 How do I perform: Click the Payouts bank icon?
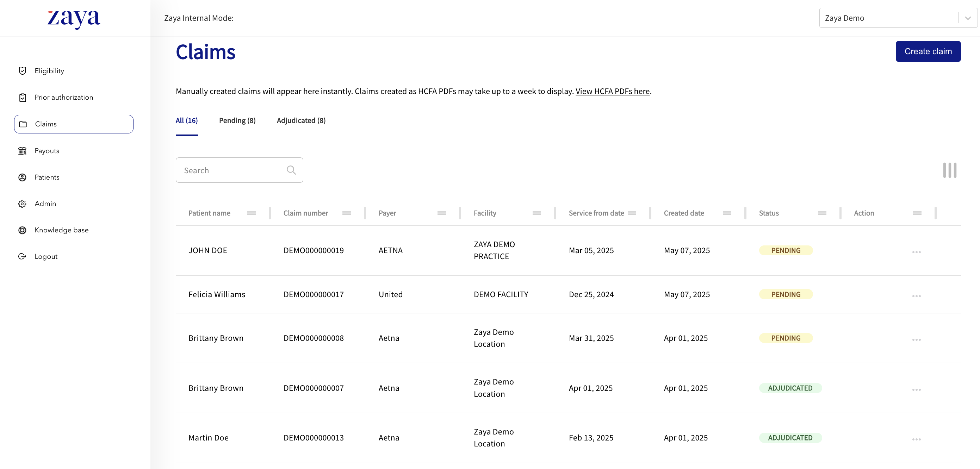click(x=23, y=151)
